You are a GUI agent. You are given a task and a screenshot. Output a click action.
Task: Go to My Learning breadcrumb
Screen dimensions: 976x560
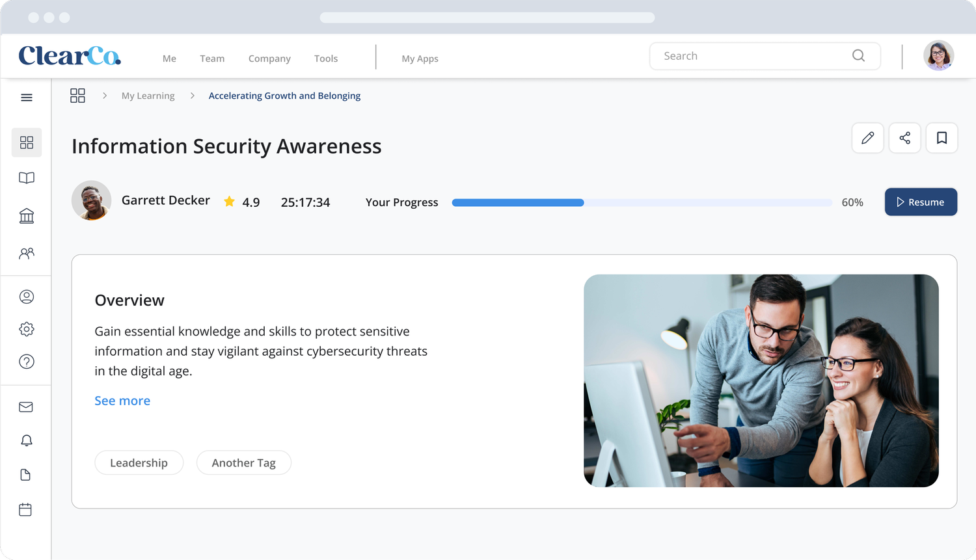(x=148, y=96)
